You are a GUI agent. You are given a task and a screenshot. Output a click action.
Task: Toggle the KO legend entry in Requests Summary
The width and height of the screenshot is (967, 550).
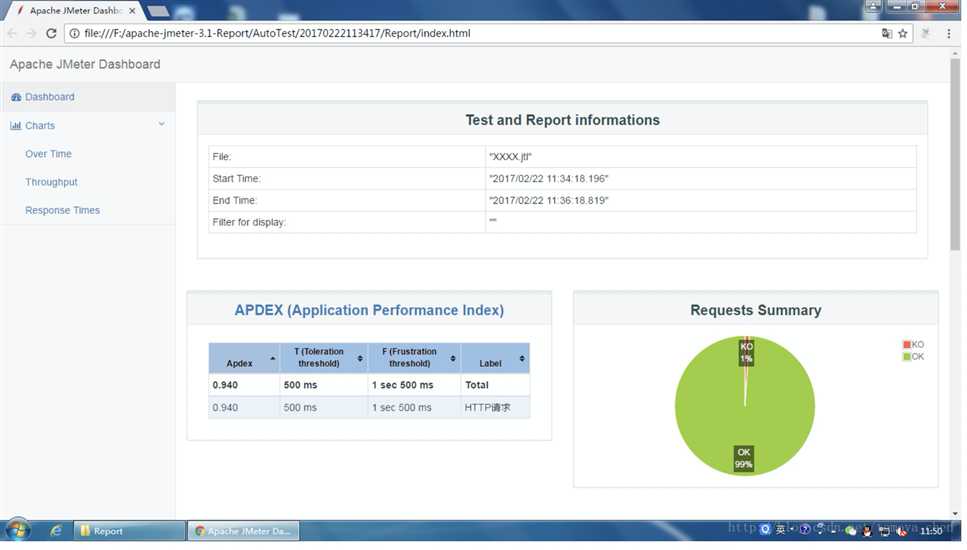pos(913,345)
